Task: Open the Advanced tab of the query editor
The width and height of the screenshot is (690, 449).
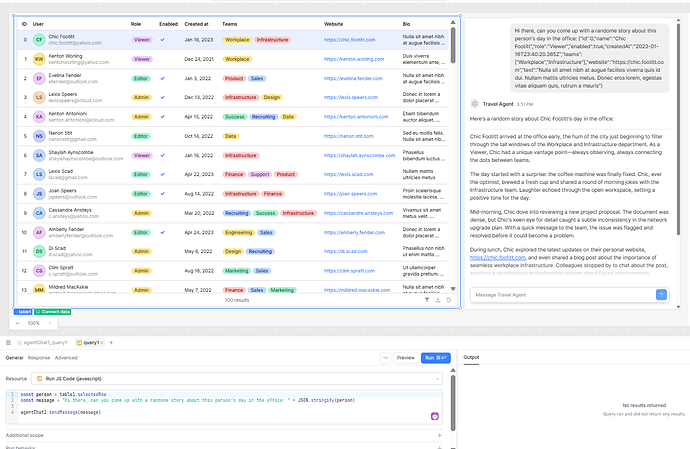Action: pos(66,358)
